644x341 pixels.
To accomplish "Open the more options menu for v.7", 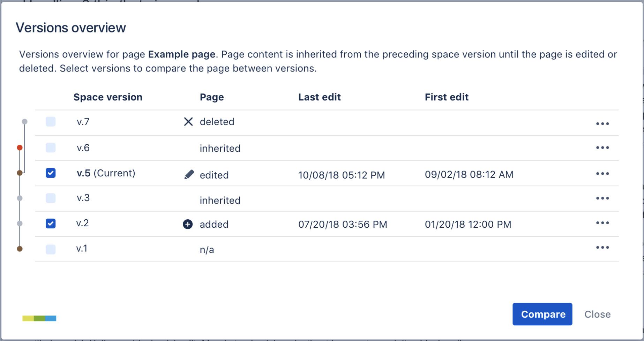I will 602,124.
